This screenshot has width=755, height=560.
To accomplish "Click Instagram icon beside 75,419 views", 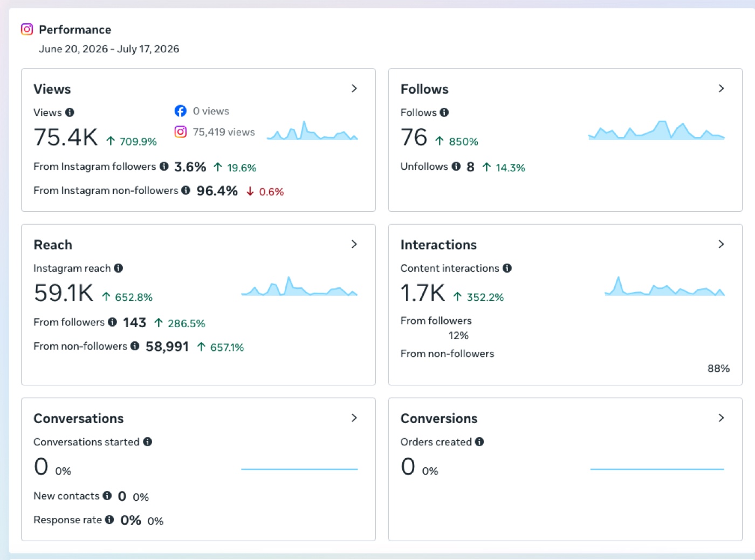I will 181,132.
